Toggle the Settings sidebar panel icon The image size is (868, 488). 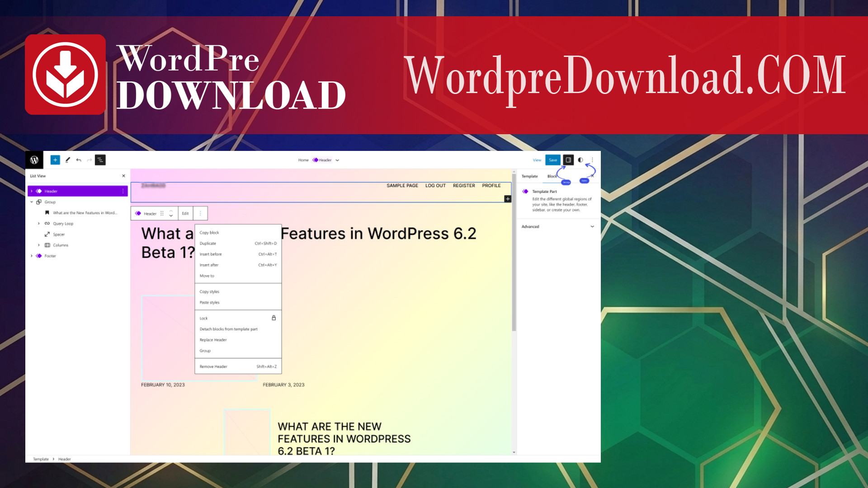coord(568,160)
